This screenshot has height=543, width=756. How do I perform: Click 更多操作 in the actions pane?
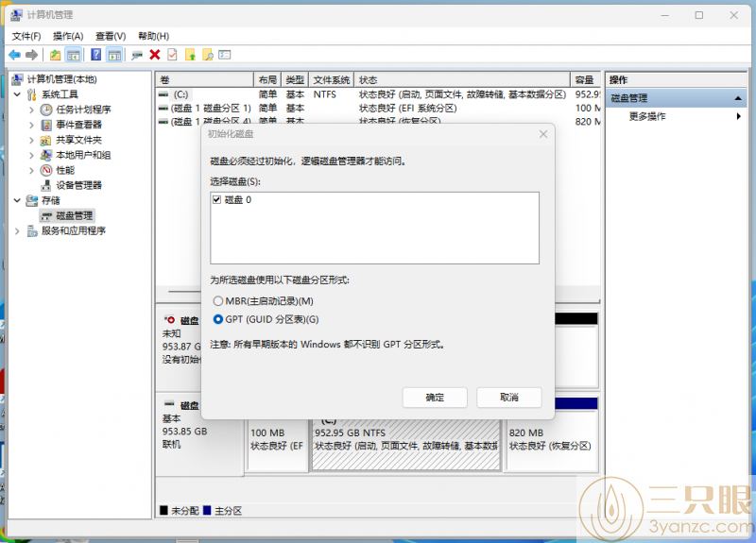(x=647, y=116)
